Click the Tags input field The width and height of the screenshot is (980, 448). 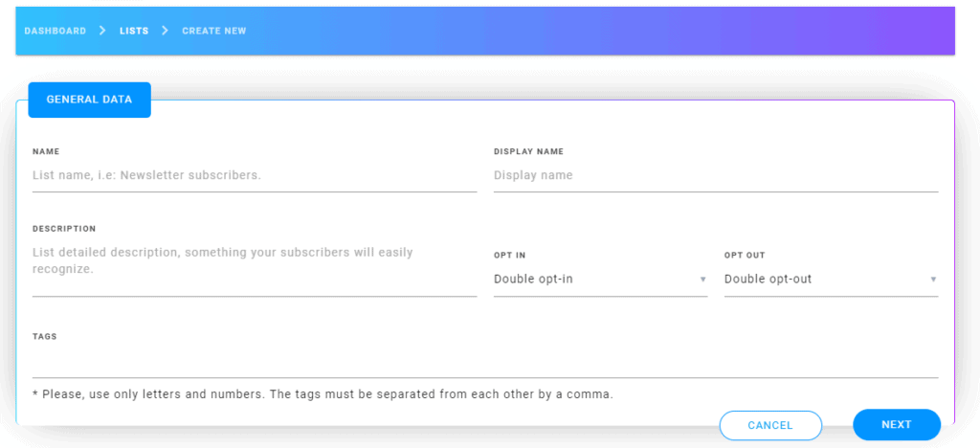485,362
